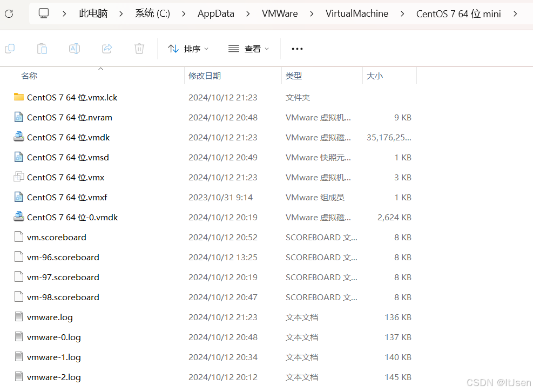Viewport: 533px width, 392px height.
Task: Select file name CentOS 7 64 位.vmdk
Action: tap(69, 137)
